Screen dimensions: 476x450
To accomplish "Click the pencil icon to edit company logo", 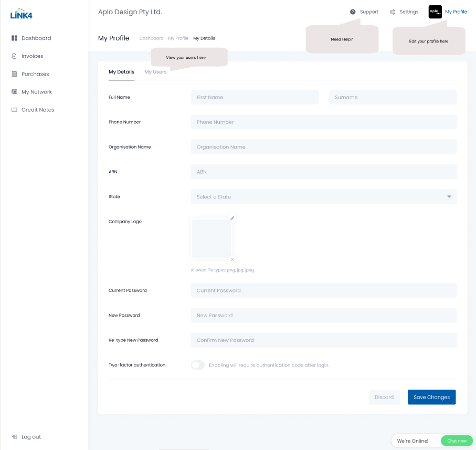I will pos(232,218).
